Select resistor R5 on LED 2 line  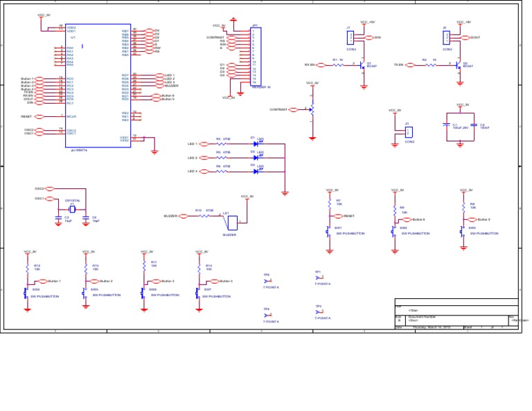pos(221,158)
